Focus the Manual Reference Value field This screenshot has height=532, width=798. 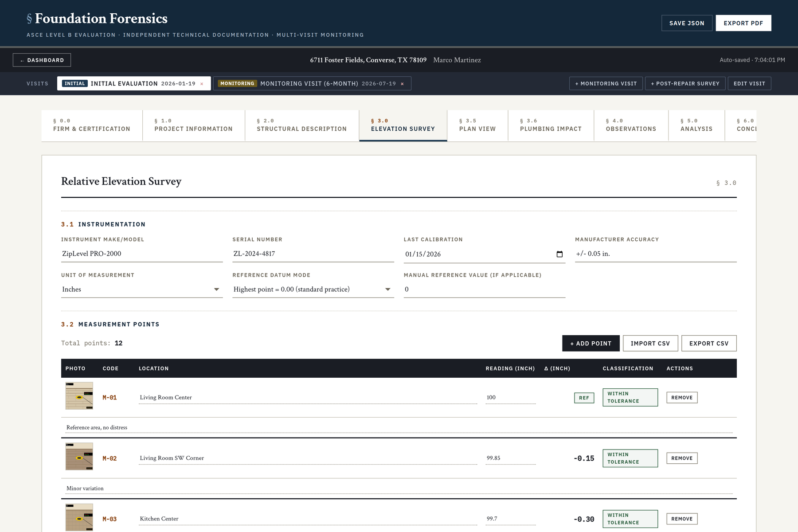point(485,289)
